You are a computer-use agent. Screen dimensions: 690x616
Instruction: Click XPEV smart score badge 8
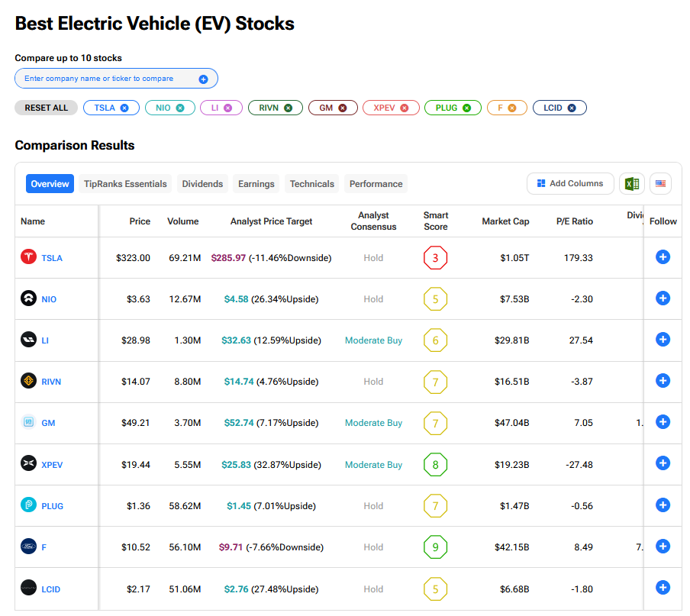[x=435, y=465]
